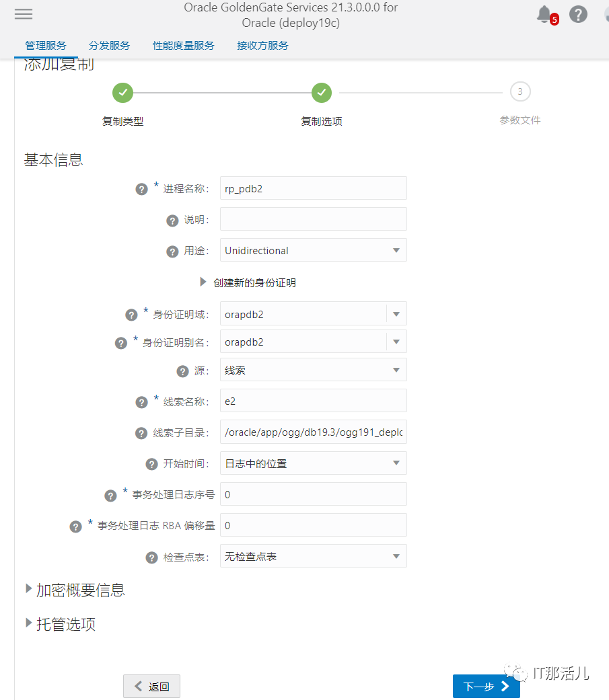Open the 用途 Unidirectional dropdown

[x=313, y=250]
